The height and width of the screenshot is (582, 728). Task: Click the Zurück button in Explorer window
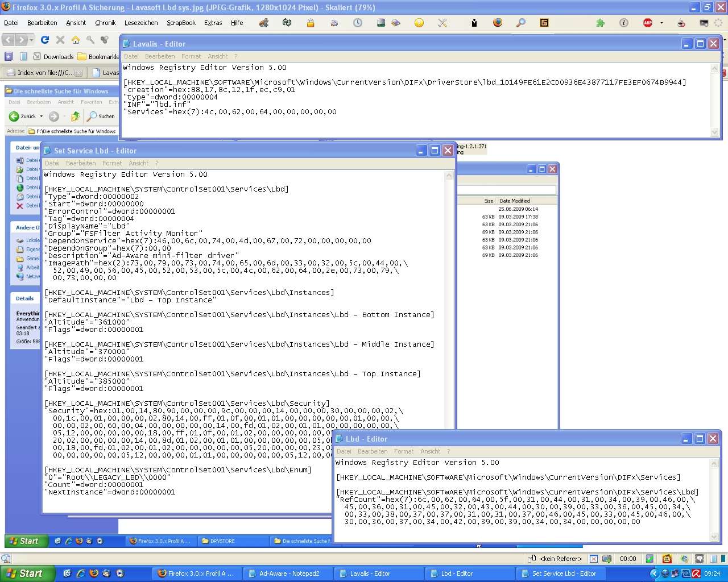23,117
